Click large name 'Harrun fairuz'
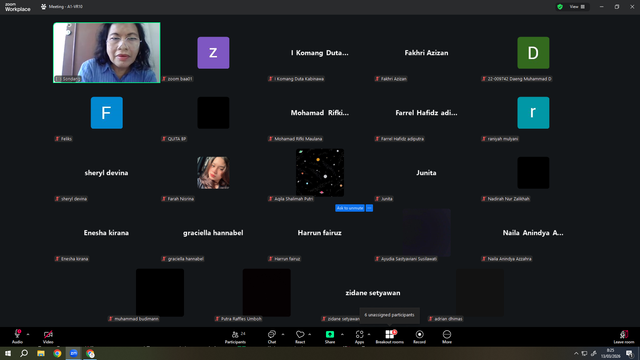Screen dimensions: 640x360 [x=320, y=233]
